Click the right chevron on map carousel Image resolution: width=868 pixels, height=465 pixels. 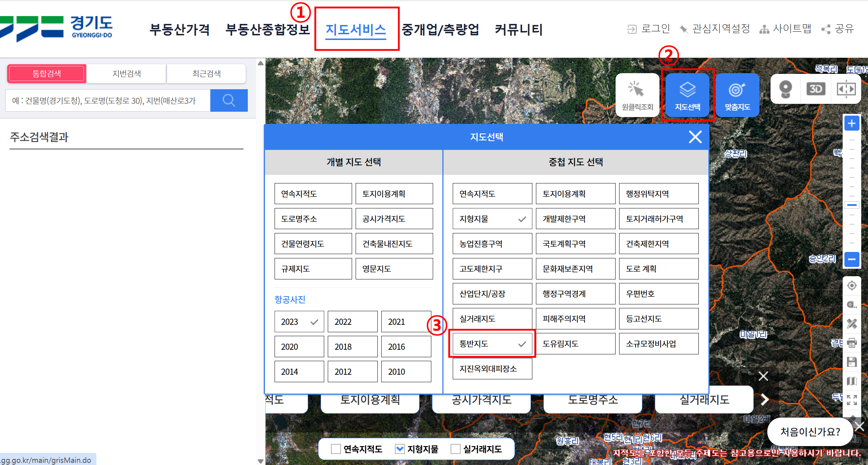click(764, 399)
